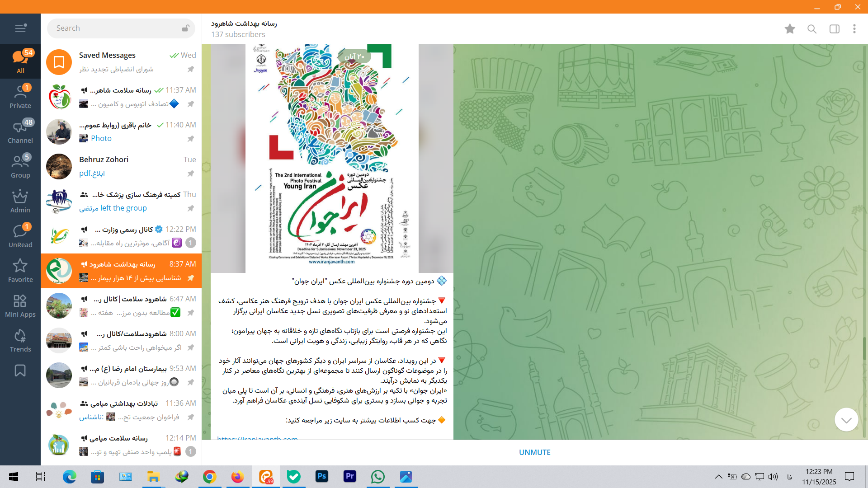Switch to the Channel folder tab
The height and width of the screenshot is (488, 868).
pos(20,132)
